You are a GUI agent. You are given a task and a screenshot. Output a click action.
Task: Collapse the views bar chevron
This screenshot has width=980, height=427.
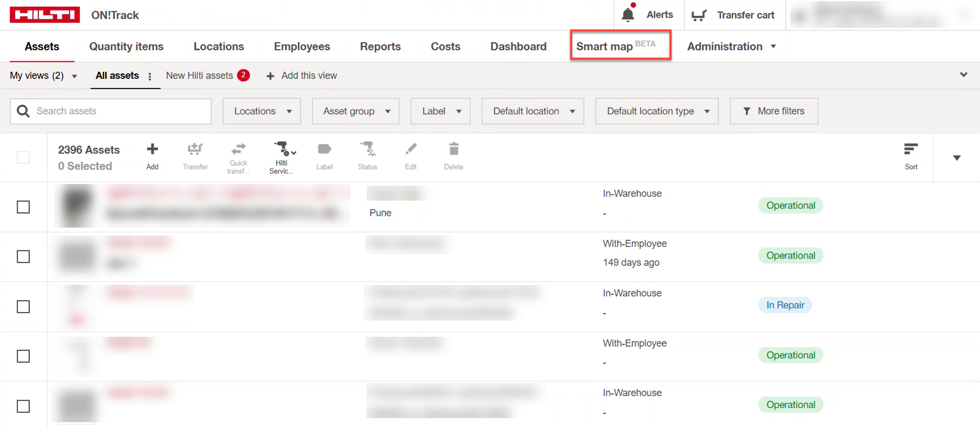point(963,75)
